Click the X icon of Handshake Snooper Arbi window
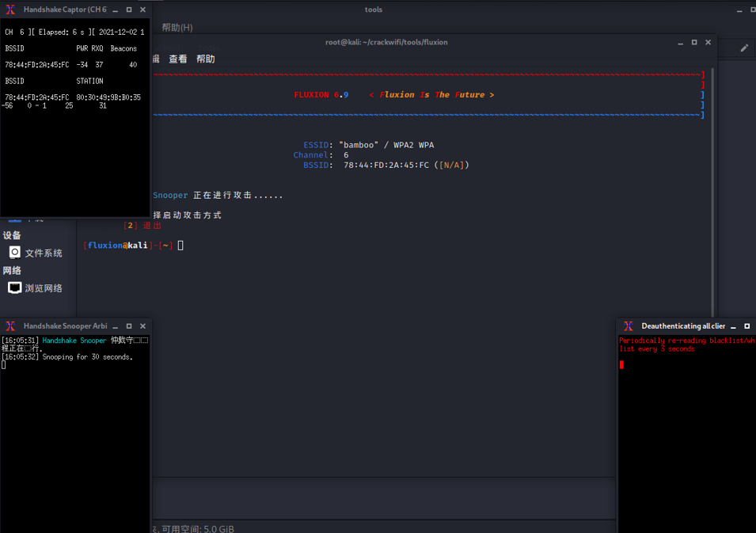 [10, 326]
